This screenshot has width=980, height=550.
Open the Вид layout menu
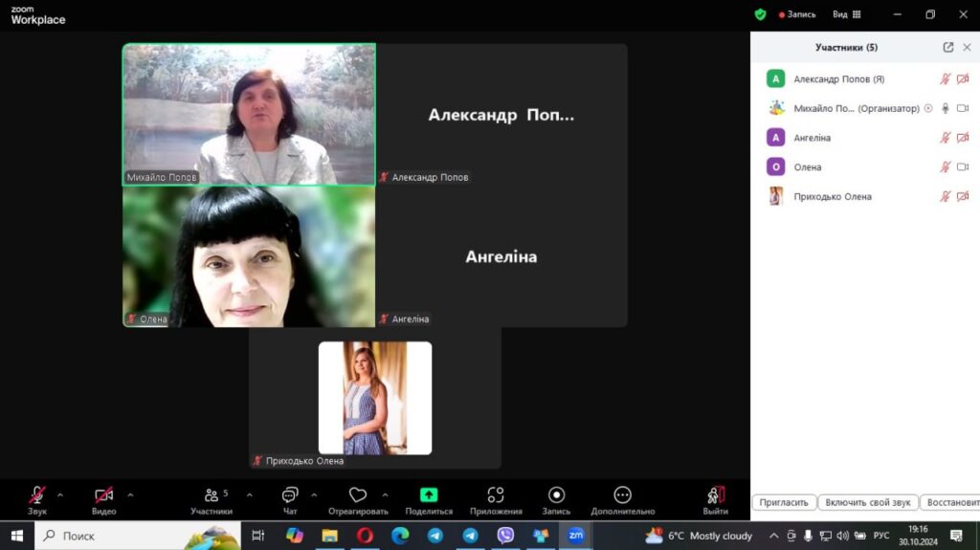tap(846, 14)
